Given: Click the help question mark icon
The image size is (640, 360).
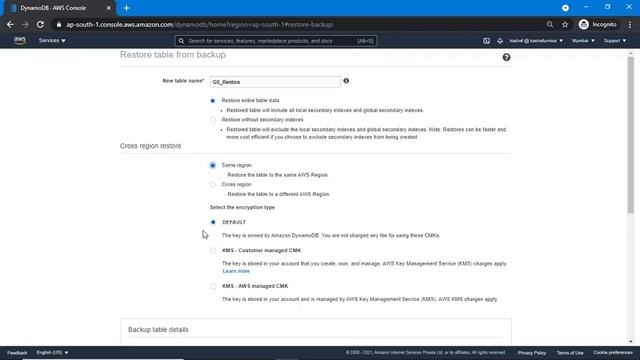Looking at the screenshot, I should pyautogui.click(x=506, y=57).
